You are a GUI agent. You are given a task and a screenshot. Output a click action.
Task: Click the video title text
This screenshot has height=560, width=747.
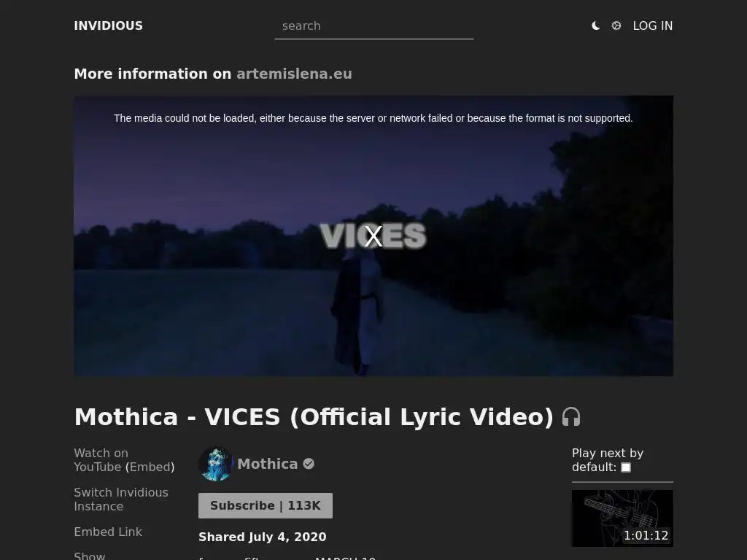tap(314, 416)
